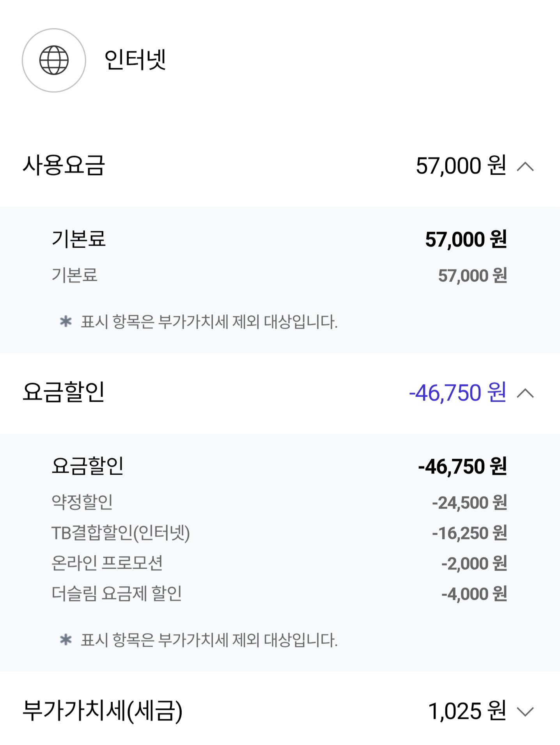This screenshot has height=745, width=560.
Task: Tap the globe internet icon
Action: pos(54,60)
